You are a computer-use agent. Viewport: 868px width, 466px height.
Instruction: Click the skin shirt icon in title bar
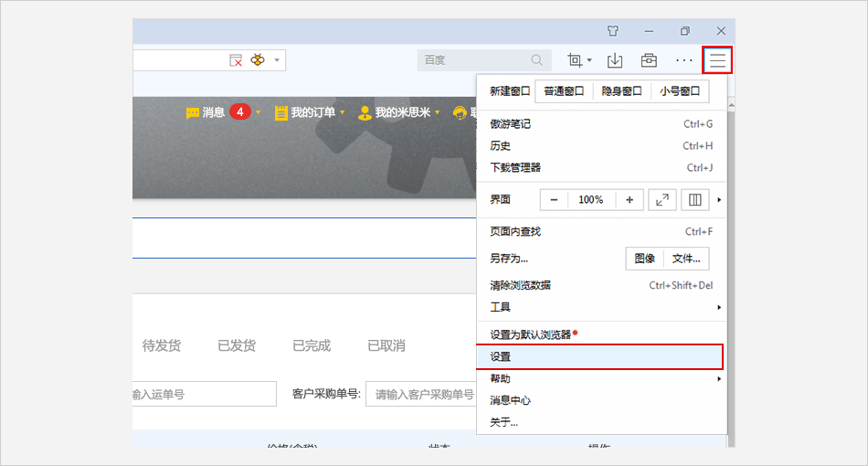(x=613, y=31)
